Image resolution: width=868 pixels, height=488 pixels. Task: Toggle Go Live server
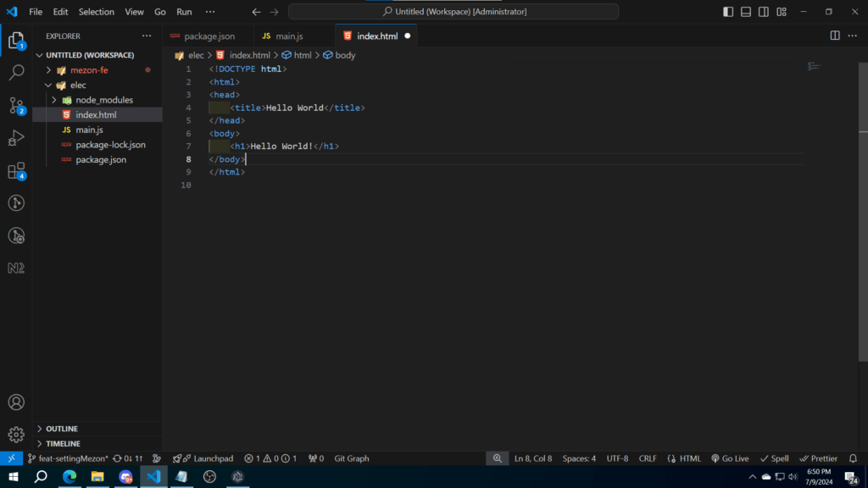coord(730,458)
